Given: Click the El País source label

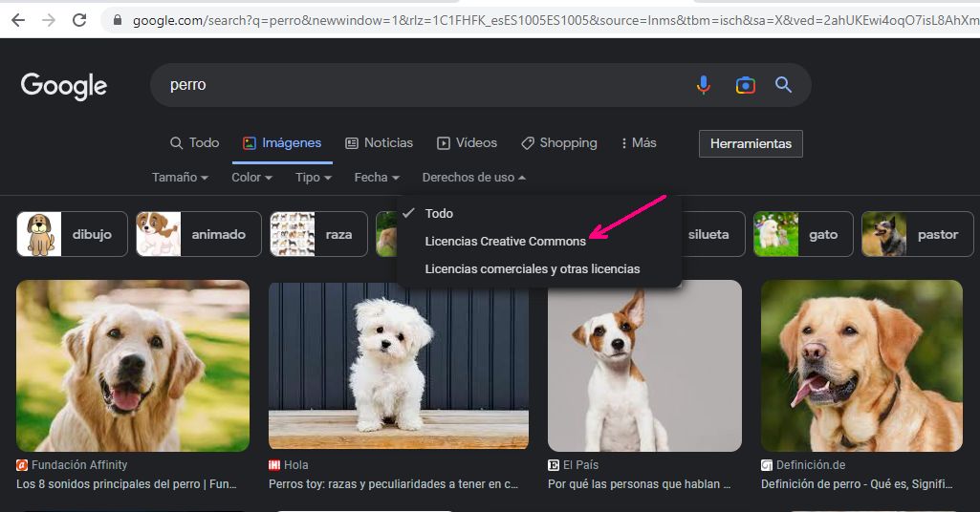Looking at the screenshot, I should tap(573, 465).
